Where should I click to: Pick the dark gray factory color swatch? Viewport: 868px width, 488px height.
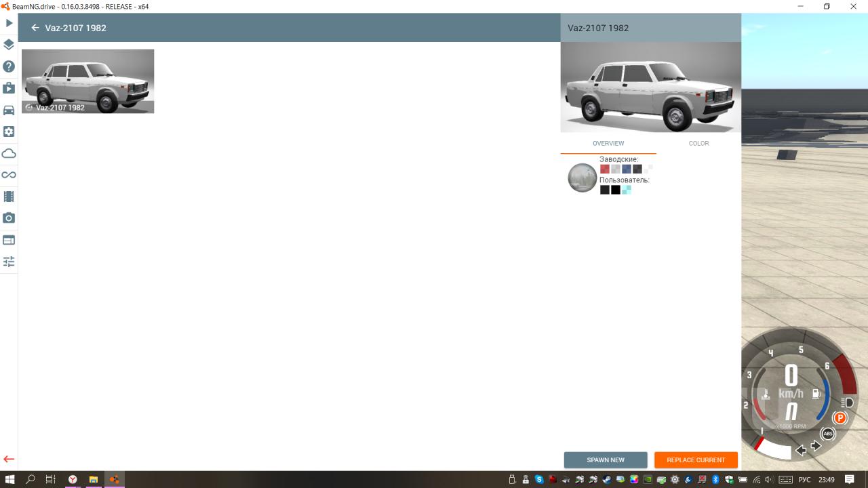(x=637, y=169)
